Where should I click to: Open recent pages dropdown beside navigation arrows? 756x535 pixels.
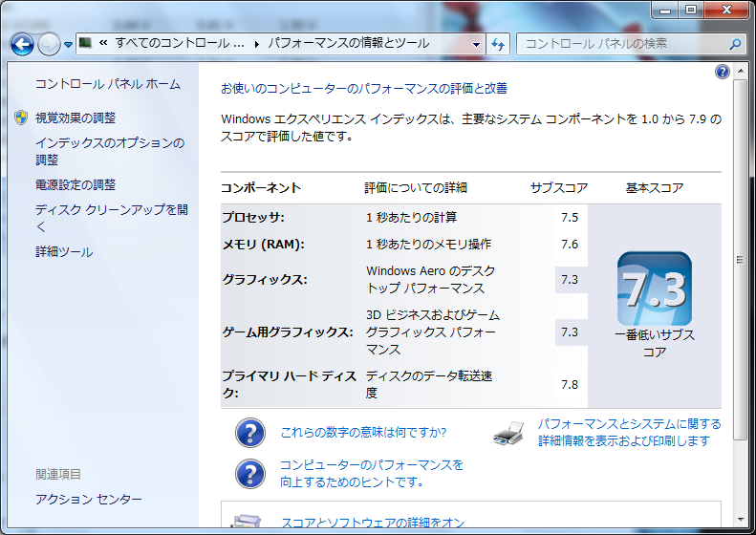click(68, 44)
